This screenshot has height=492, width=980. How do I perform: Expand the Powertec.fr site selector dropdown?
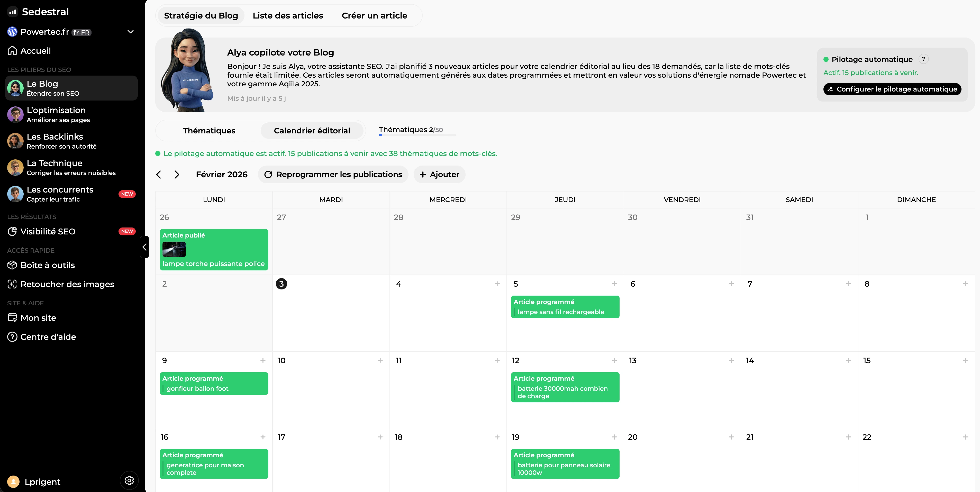(x=131, y=32)
